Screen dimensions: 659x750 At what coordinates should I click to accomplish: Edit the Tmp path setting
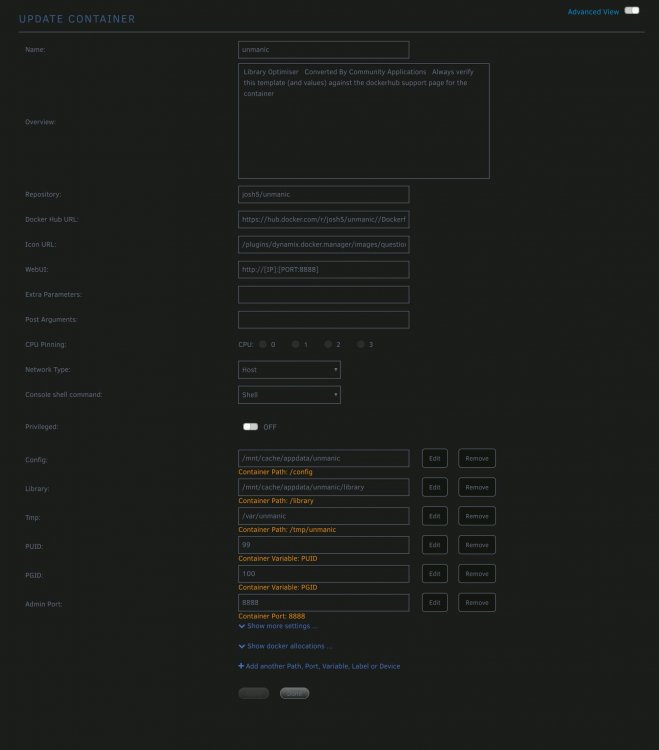point(435,516)
